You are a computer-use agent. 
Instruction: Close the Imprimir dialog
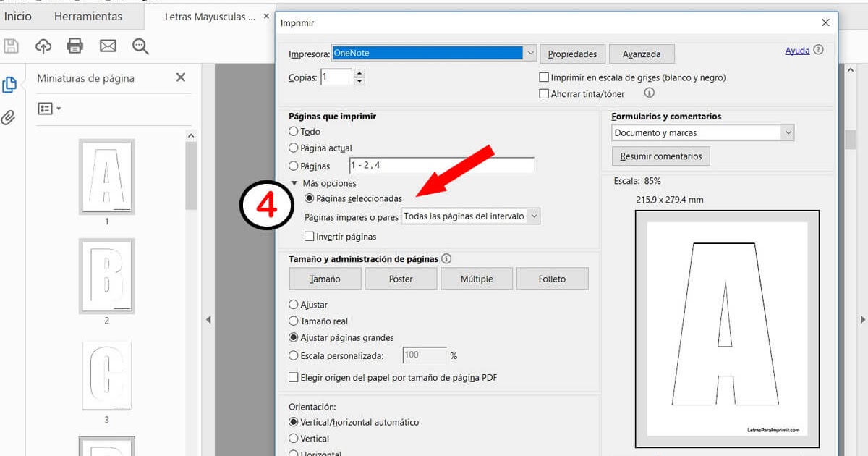click(825, 22)
